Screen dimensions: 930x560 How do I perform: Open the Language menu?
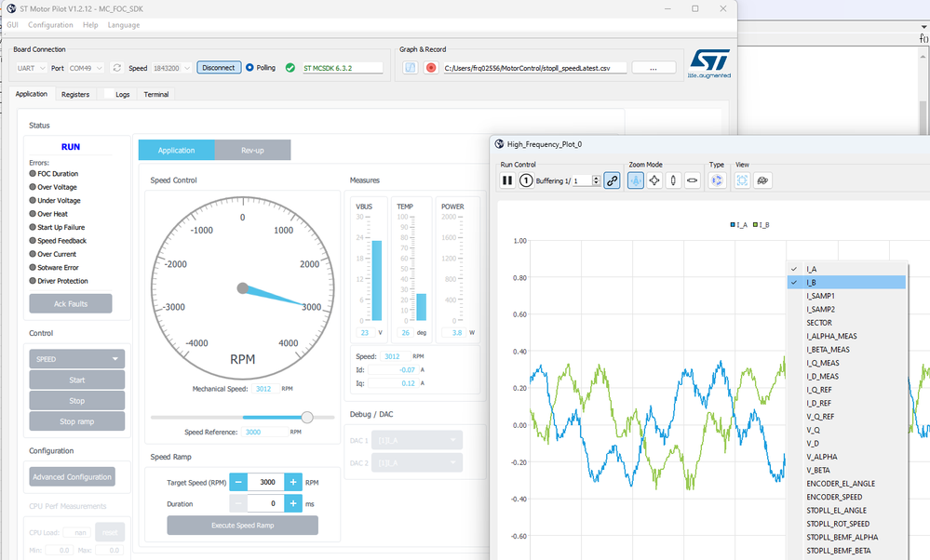coord(124,25)
